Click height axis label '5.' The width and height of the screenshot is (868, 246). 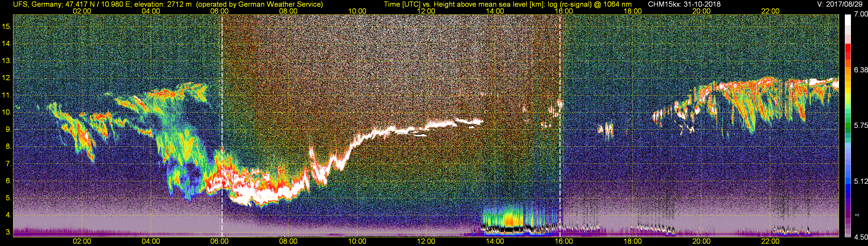point(9,198)
